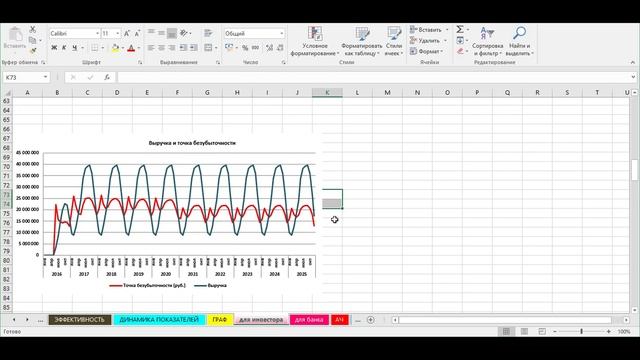Increase font size with the large A icon
Viewport: 640px width, 360px height.
pyautogui.click(x=127, y=33)
